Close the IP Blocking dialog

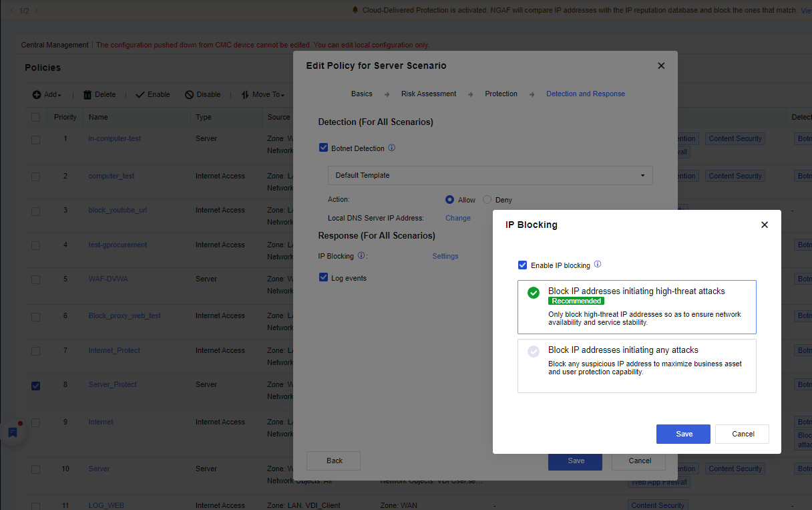pyautogui.click(x=765, y=225)
